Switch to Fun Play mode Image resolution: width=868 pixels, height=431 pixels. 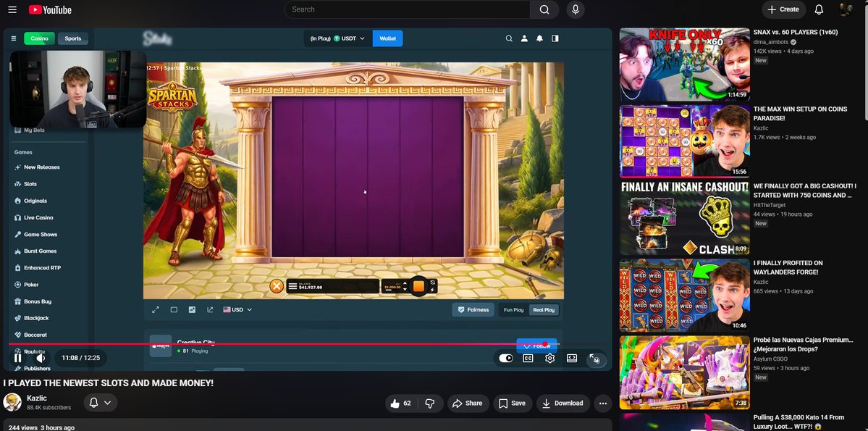coord(514,310)
